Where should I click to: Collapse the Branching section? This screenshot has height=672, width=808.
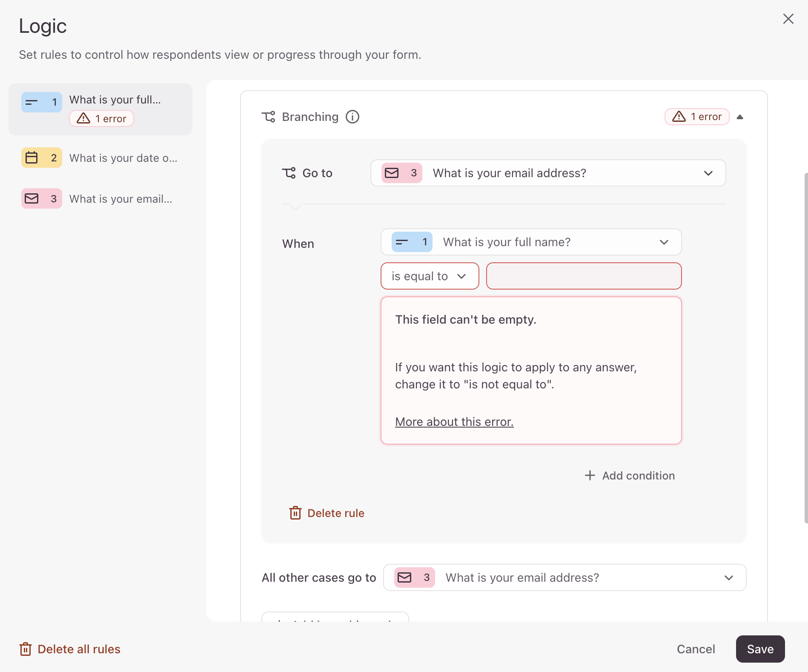coord(740,117)
